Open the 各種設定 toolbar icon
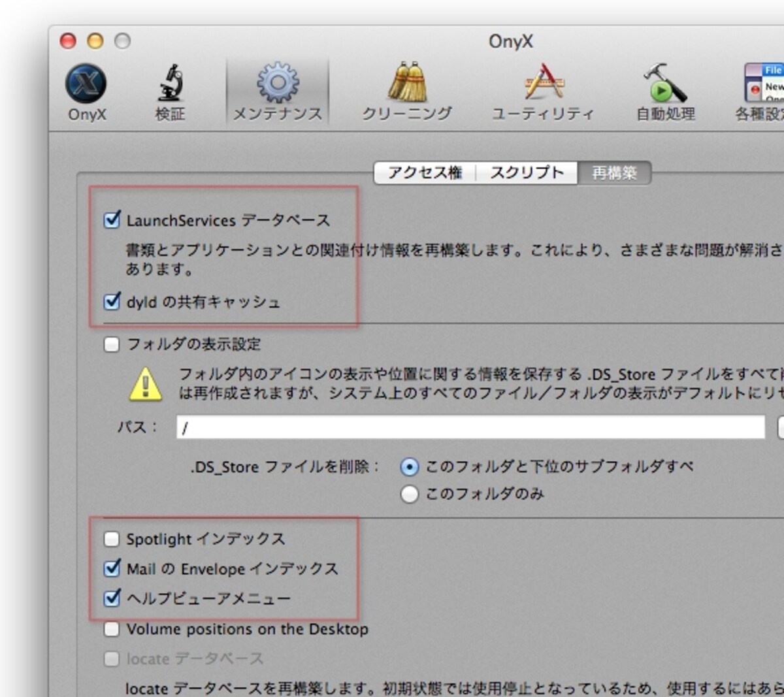 coord(763,82)
